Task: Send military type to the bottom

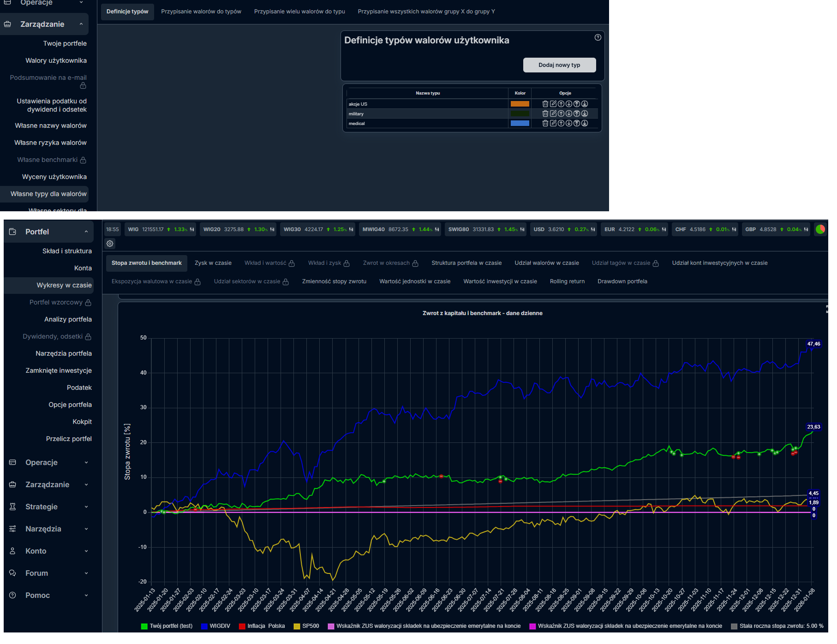Action: 584,113
